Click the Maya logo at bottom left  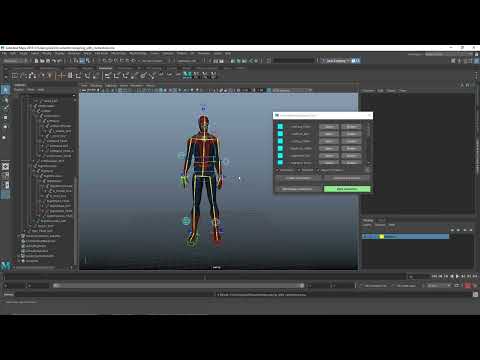pos(6,266)
